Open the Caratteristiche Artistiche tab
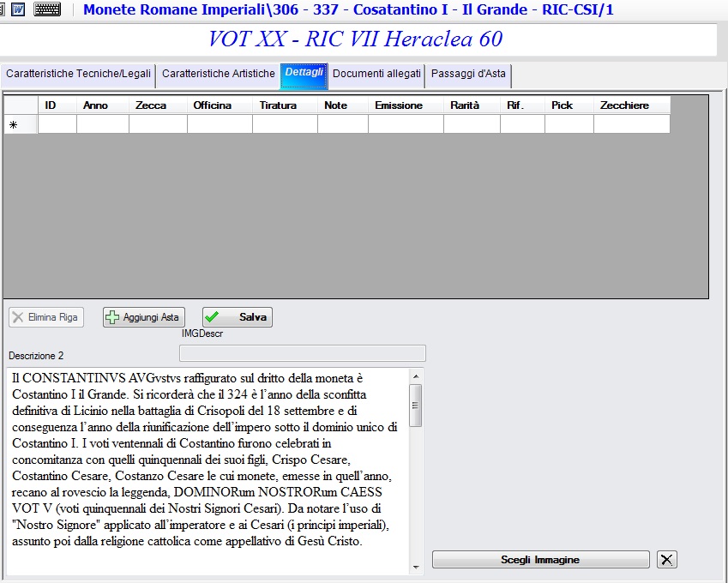728x583 pixels. tap(218, 75)
